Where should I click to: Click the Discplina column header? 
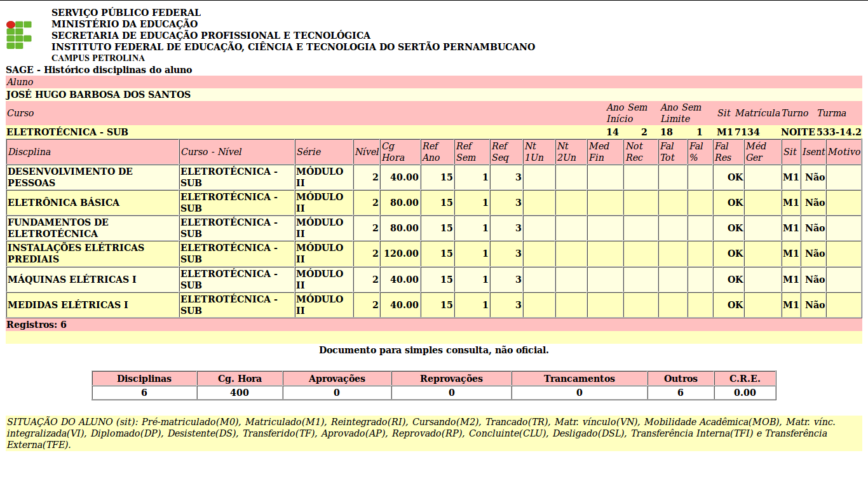(93, 152)
